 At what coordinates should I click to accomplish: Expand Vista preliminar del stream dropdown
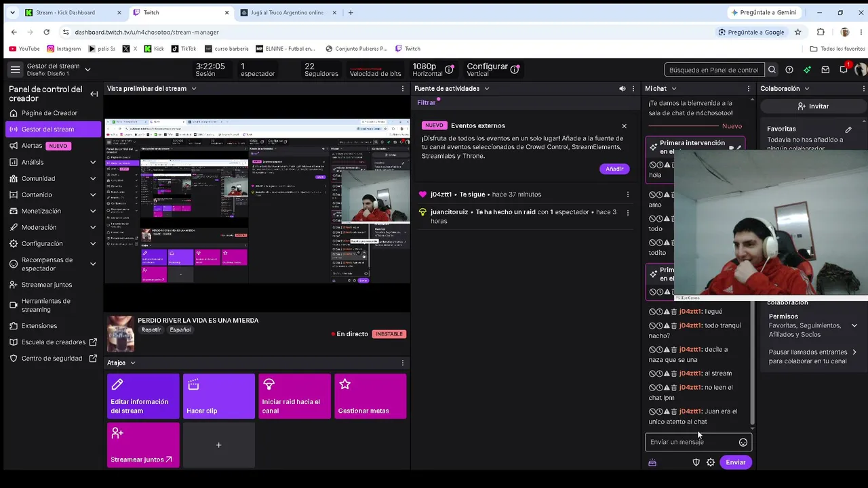tap(193, 89)
